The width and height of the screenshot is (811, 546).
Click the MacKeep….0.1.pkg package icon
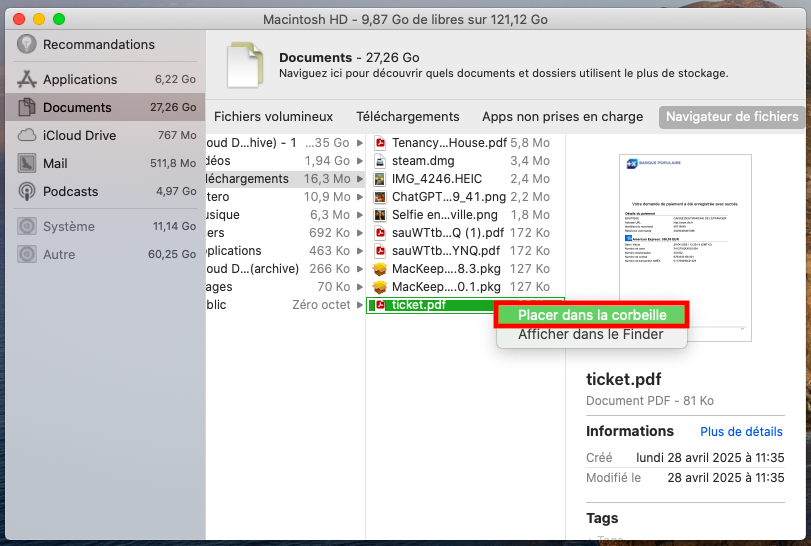380,287
